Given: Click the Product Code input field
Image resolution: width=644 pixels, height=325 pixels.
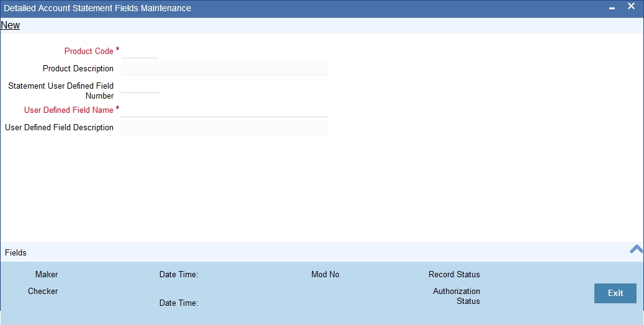Looking at the screenshot, I should click(x=139, y=51).
